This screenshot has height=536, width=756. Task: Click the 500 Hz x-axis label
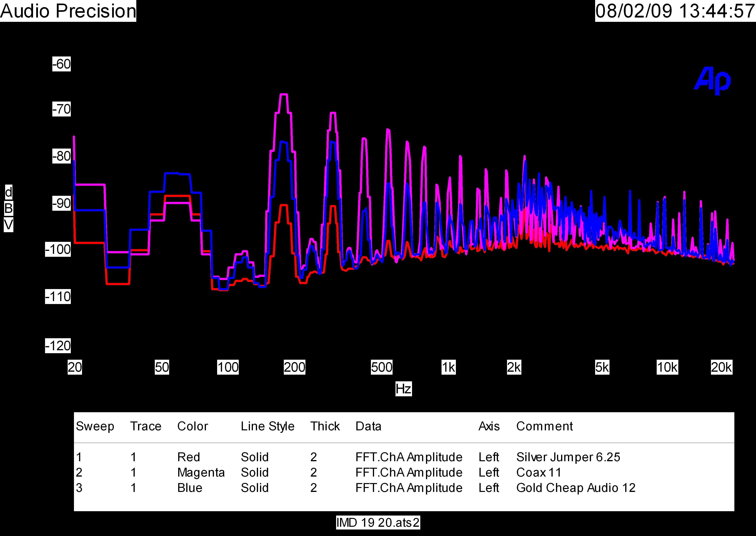[x=382, y=367]
